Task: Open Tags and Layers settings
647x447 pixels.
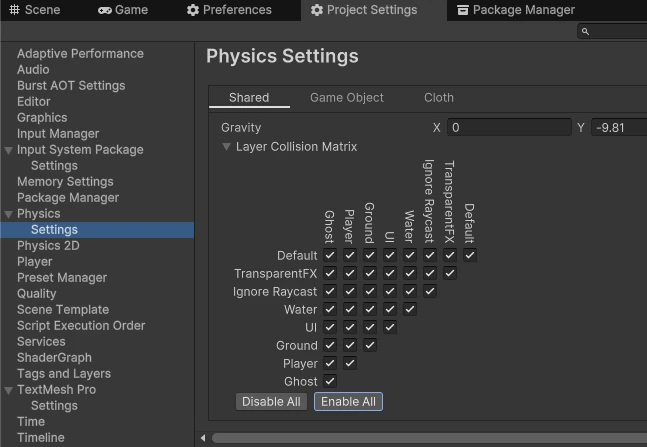Action: tap(64, 374)
